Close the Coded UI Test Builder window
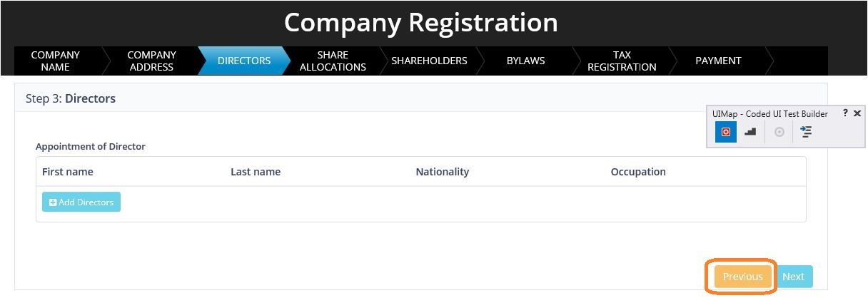This screenshot has width=868, height=303. pyautogui.click(x=857, y=113)
